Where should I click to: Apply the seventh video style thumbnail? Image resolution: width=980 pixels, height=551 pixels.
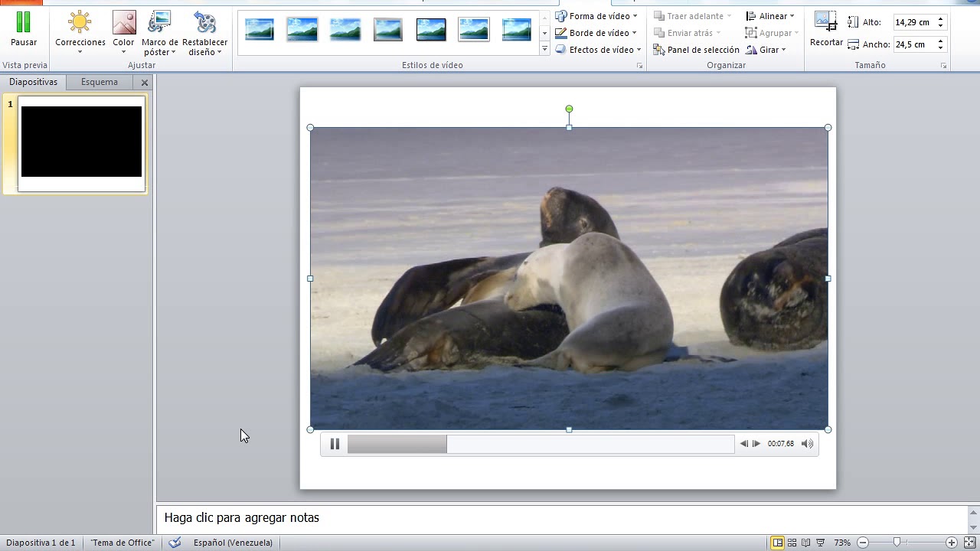click(517, 30)
